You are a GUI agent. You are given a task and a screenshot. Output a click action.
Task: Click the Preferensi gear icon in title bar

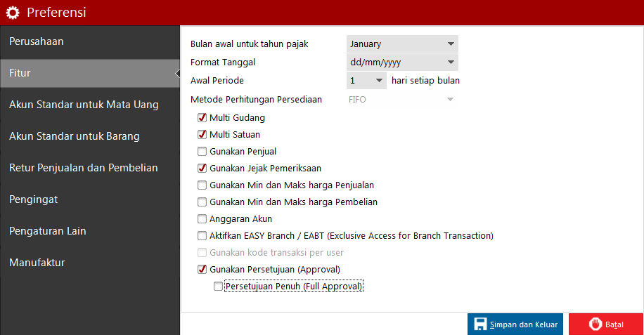pos(13,13)
